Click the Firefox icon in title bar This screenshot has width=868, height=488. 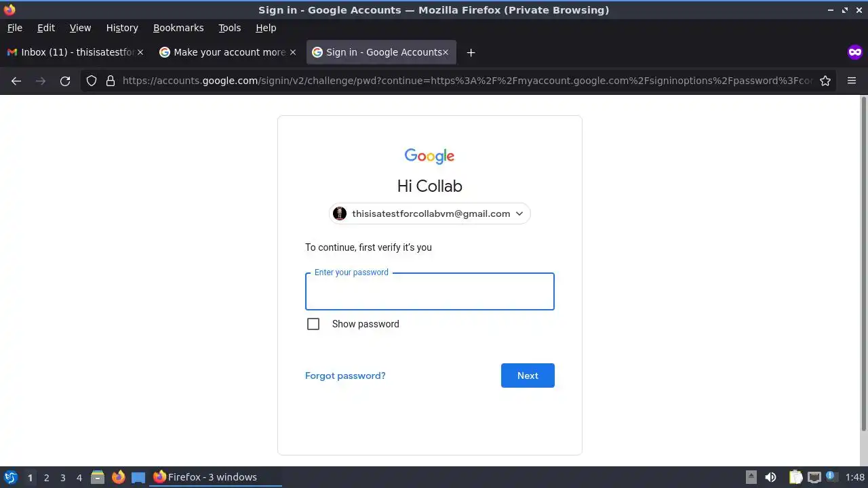[x=9, y=10]
